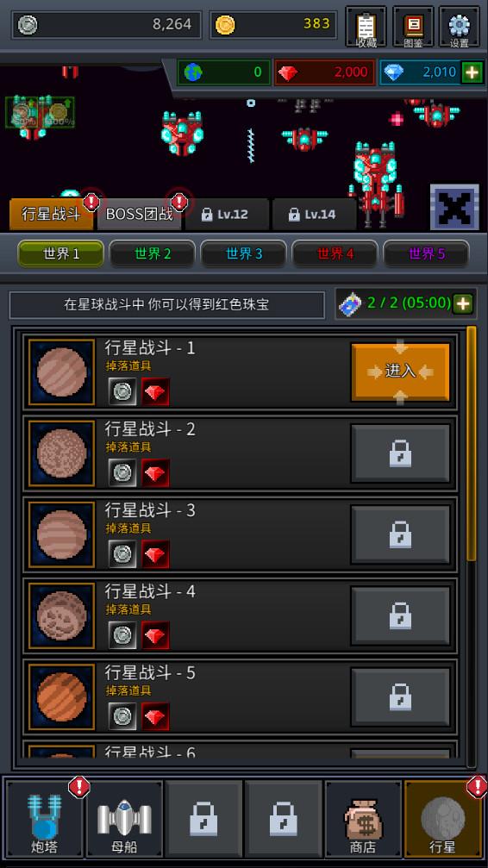Image resolution: width=488 pixels, height=868 pixels.
Task: Click locked button for 行星战斗 - 2
Action: pyautogui.click(x=400, y=453)
